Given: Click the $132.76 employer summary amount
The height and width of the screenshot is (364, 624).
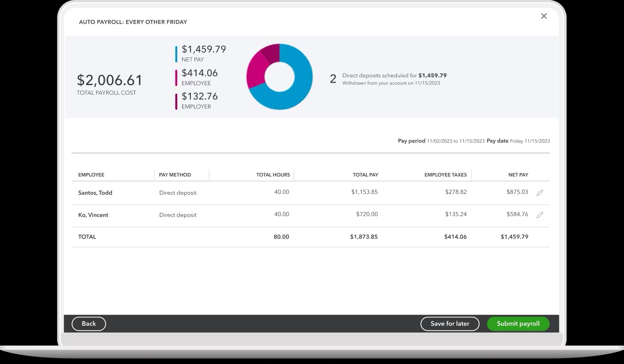Looking at the screenshot, I should pyautogui.click(x=199, y=96).
